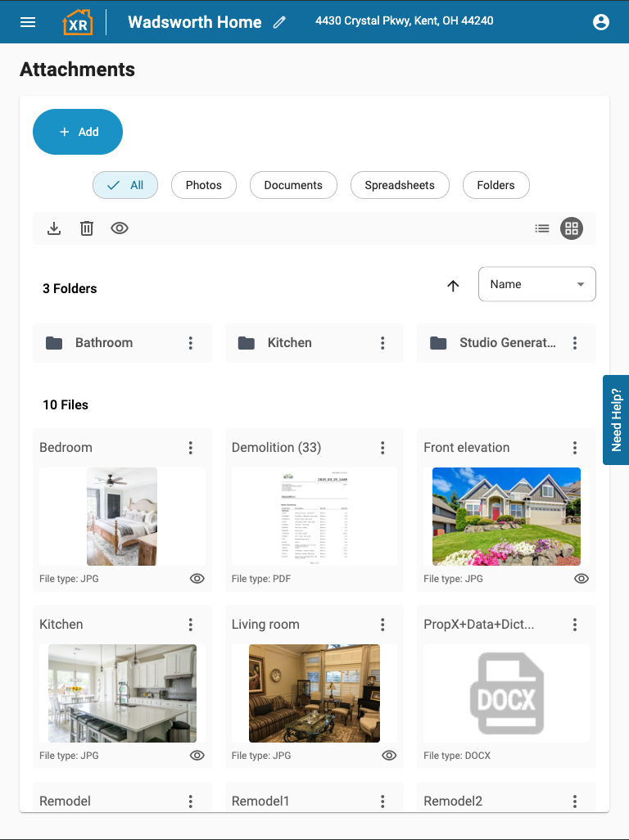
Task: Edit project name with pencil icon
Action: (x=279, y=22)
